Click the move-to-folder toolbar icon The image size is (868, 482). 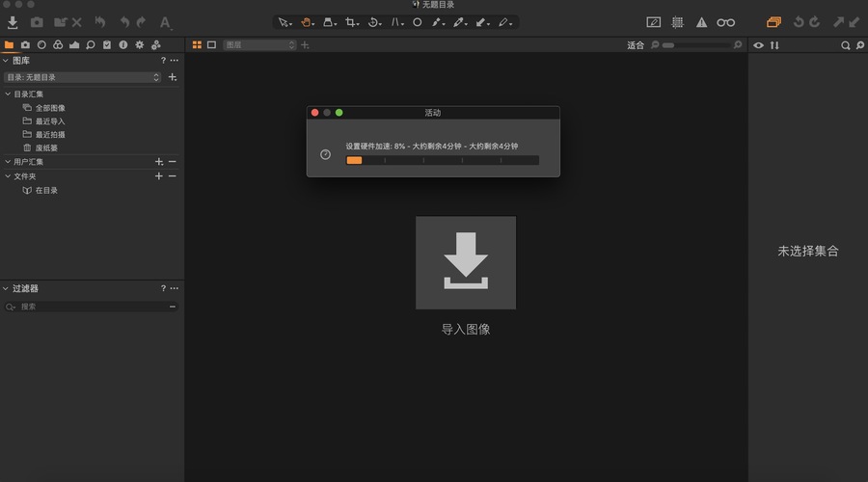pyautogui.click(x=61, y=23)
